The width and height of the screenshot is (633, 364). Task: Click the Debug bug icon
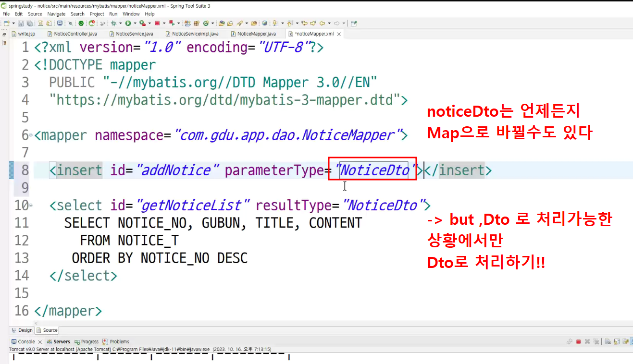(113, 23)
